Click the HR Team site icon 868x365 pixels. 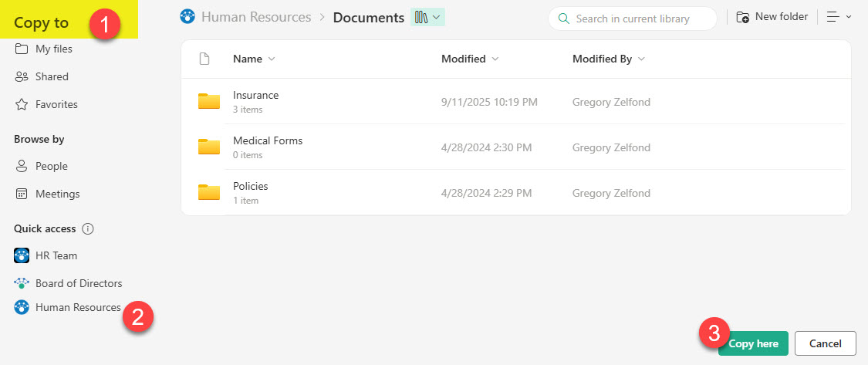click(x=22, y=256)
